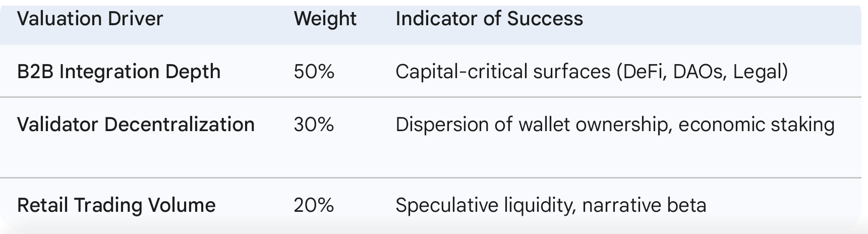
Task: Click the Weight column header
Action: (x=325, y=19)
